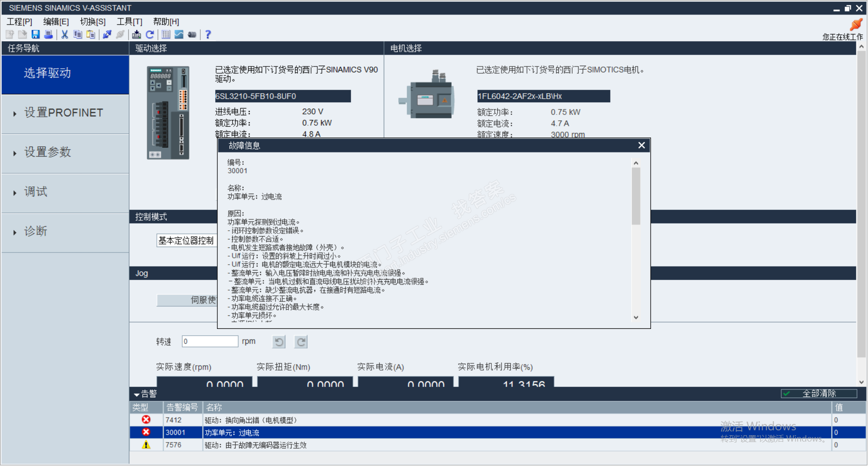Click the new project toolbar icon
Screen dimensions: 868x466
9,34
